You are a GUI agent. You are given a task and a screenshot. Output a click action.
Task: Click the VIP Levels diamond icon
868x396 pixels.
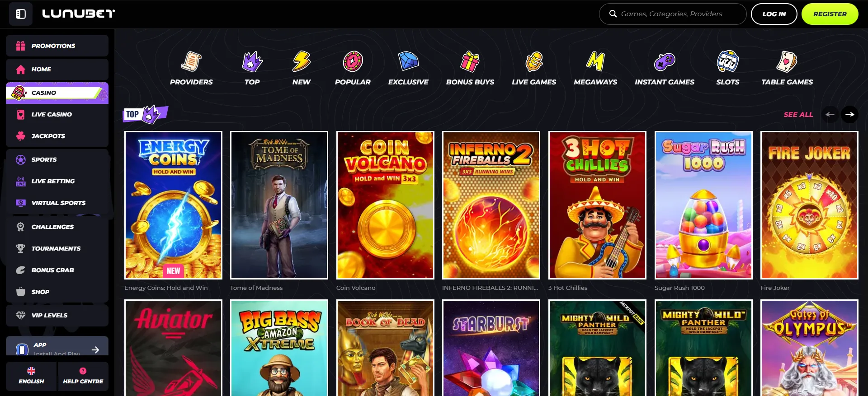[x=21, y=315]
